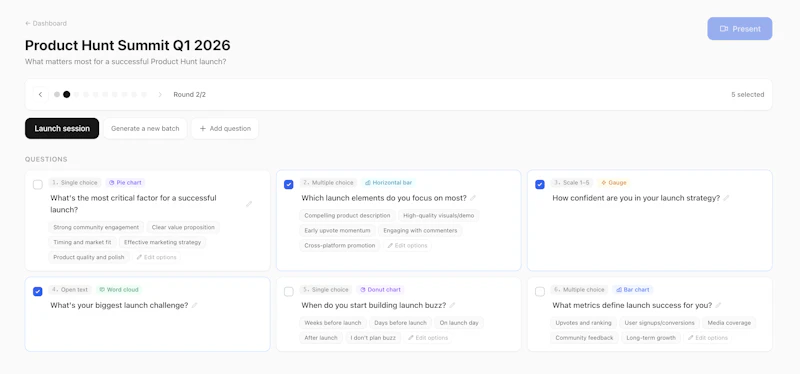
Task: Click the Round 2/2 label
Action: click(x=189, y=94)
